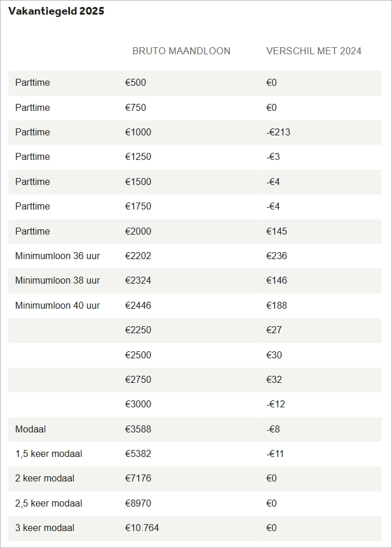Click the "Minimumloon 36 uur" row label
The height and width of the screenshot is (548, 392).
(x=57, y=256)
